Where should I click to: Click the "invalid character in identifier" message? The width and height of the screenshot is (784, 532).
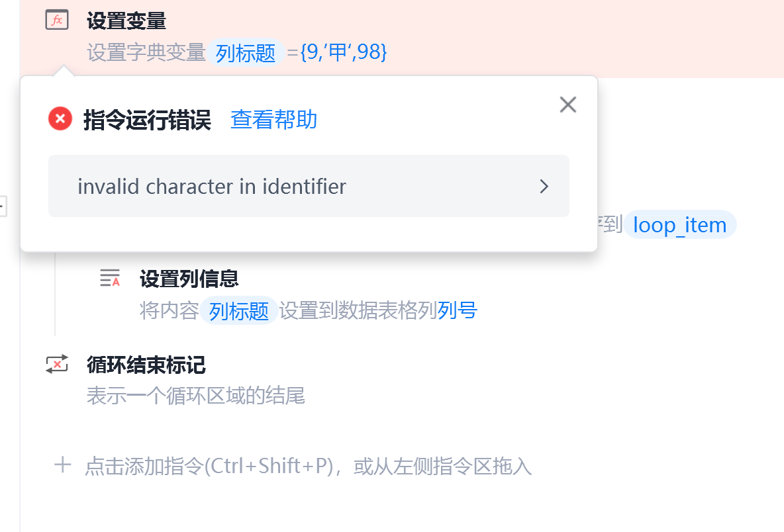212,187
